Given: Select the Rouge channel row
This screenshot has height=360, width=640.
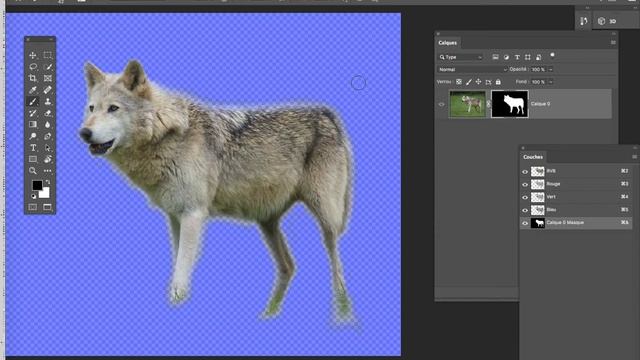Looking at the screenshot, I should [576, 184].
